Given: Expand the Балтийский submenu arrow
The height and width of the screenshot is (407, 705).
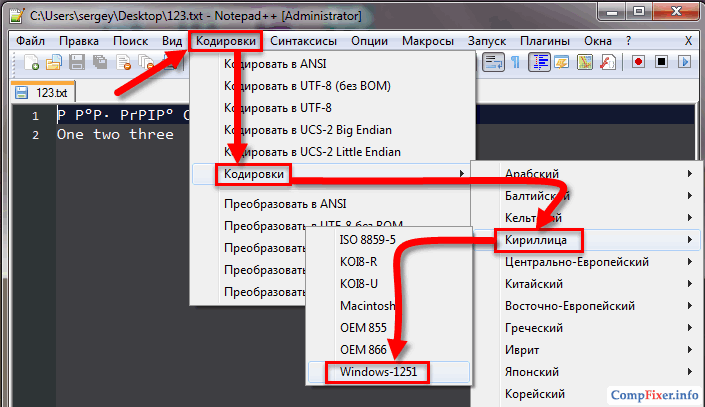Looking at the screenshot, I should pyautogui.click(x=690, y=196).
